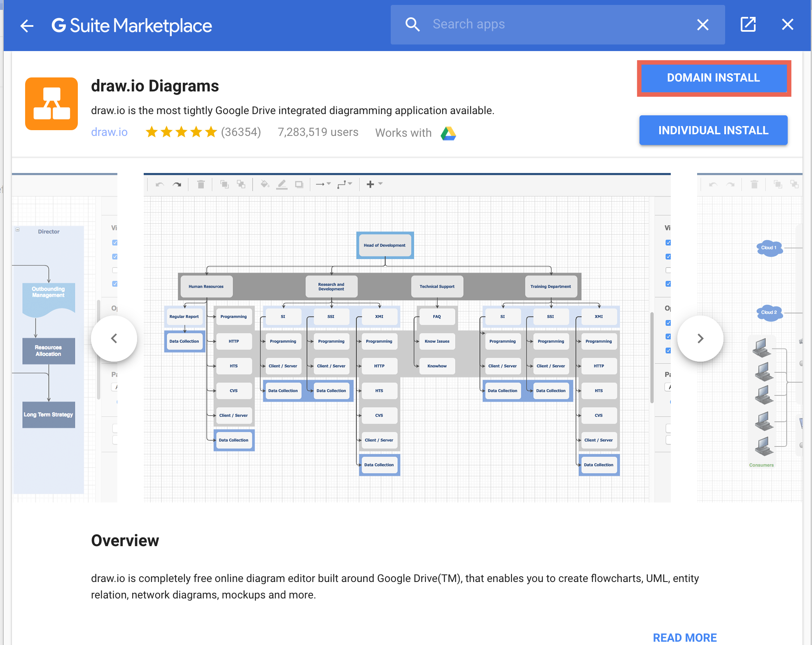This screenshot has width=812, height=645.
Task: Click the shadow icon in diagram toolbar
Action: (x=299, y=185)
